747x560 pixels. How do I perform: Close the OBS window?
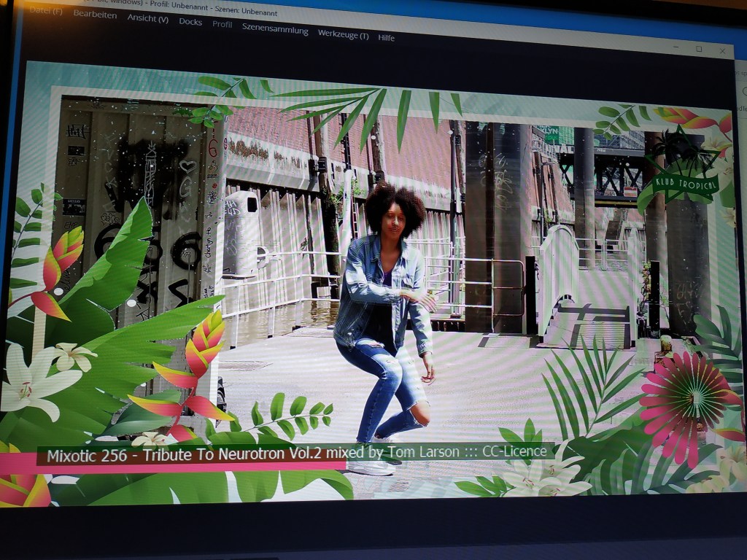(723, 51)
